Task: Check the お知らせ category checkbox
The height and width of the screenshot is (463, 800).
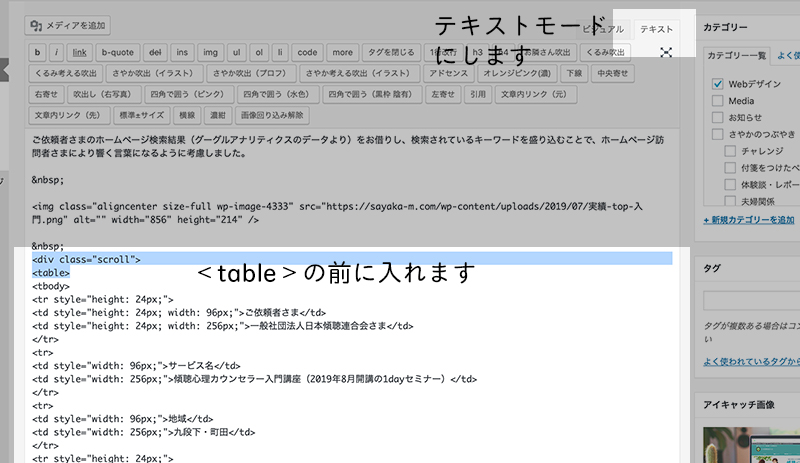Action: click(x=718, y=117)
